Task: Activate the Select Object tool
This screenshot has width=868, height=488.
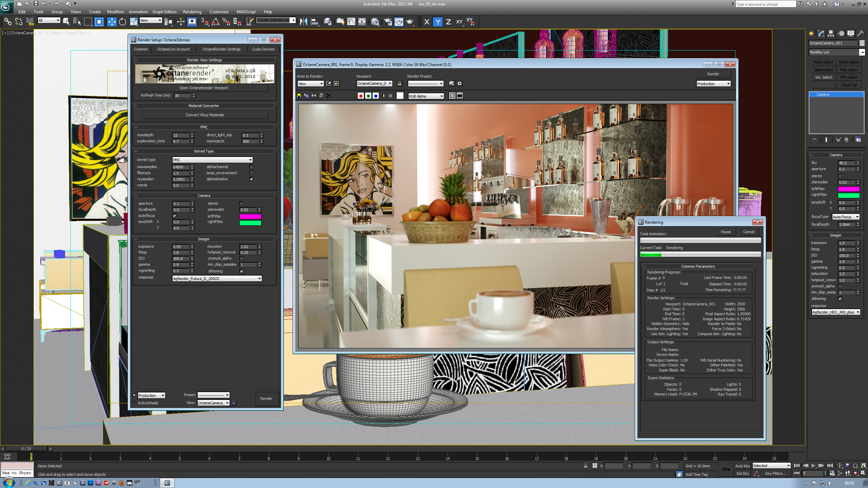Action: tap(66, 22)
